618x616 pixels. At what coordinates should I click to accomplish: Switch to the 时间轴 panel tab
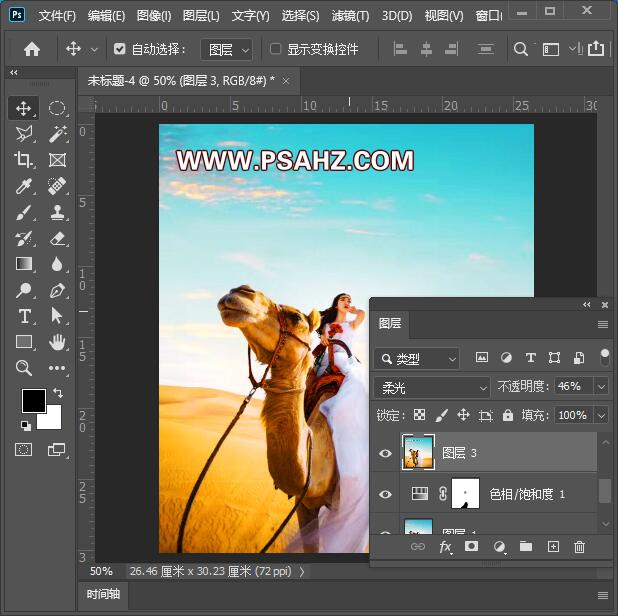pos(103,594)
